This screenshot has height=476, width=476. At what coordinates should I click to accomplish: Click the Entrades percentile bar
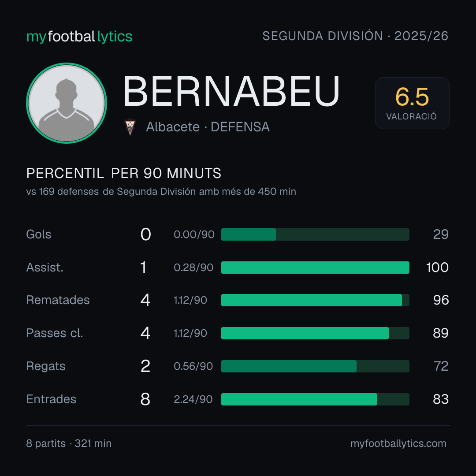[x=315, y=399]
